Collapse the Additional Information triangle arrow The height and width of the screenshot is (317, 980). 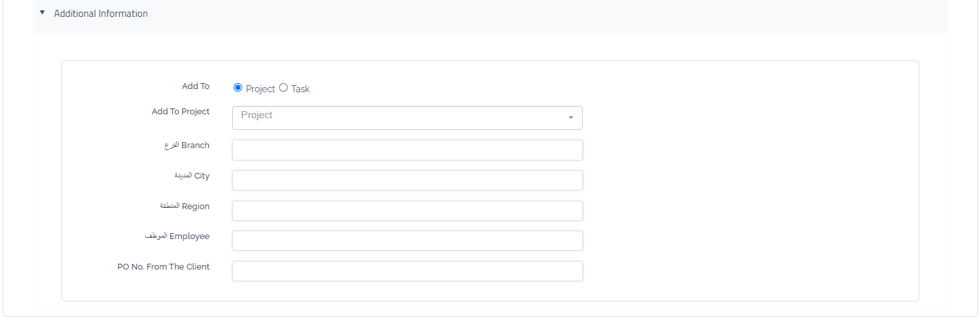pyautogui.click(x=42, y=13)
